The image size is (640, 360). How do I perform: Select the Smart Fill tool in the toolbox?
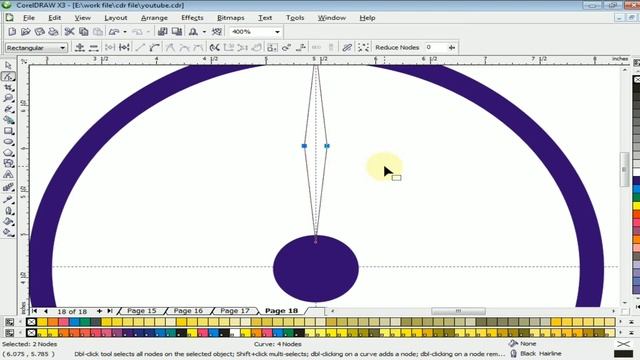pos(8,120)
